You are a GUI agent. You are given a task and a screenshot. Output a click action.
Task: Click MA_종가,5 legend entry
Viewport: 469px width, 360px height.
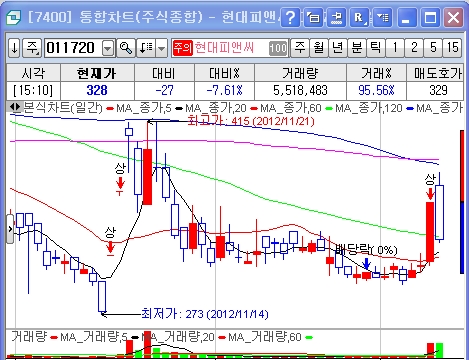139,108
